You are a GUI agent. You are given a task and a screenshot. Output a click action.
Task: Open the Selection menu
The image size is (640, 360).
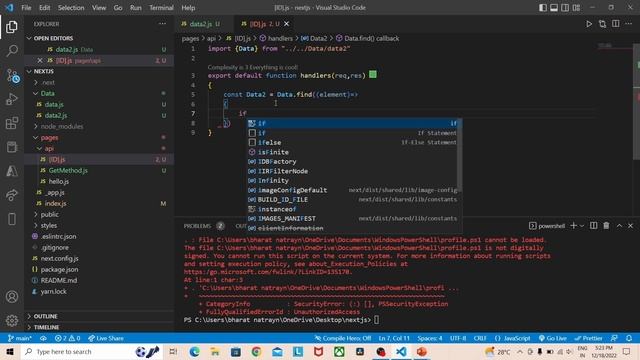(71, 8)
